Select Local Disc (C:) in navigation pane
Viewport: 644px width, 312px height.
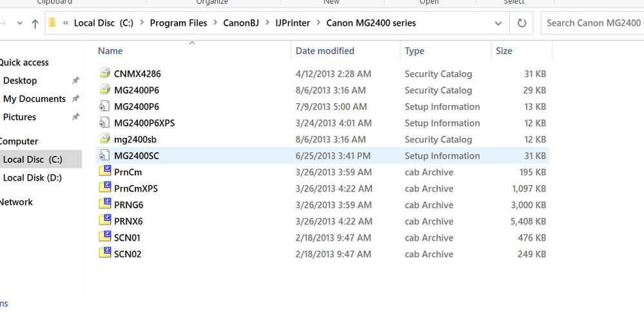pyautogui.click(x=32, y=160)
